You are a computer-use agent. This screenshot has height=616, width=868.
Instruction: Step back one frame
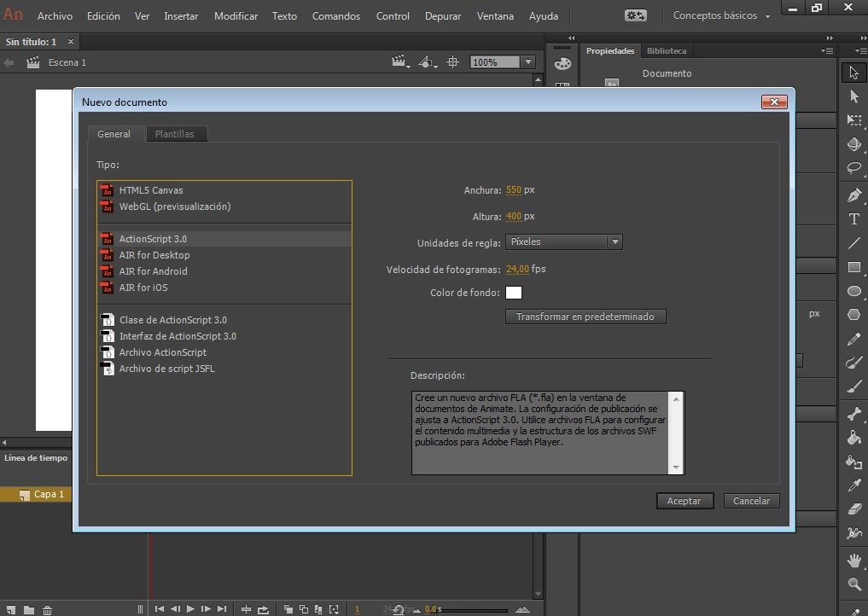175,609
